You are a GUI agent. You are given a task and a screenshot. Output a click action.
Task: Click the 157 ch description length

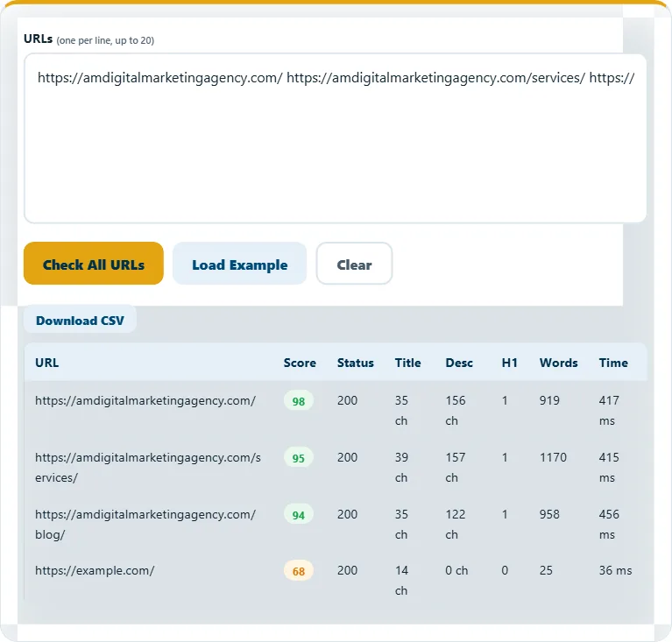tap(455, 467)
